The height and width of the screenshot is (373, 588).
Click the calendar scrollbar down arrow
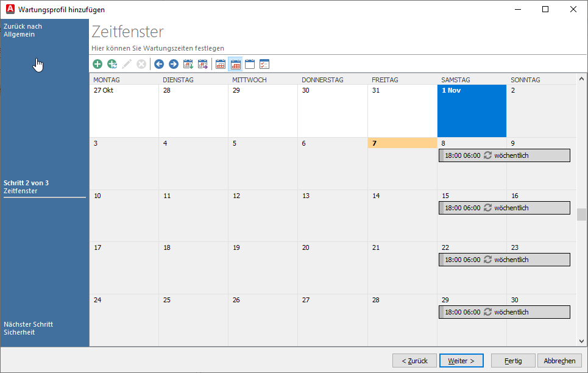pyautogui.click(x=581, y=341)
